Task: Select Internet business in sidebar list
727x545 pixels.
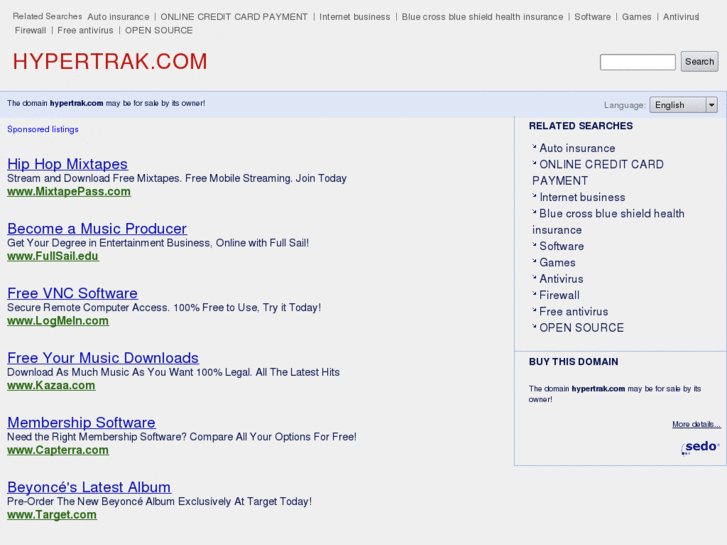Action: pyautogui.click(x=582, y=197)
